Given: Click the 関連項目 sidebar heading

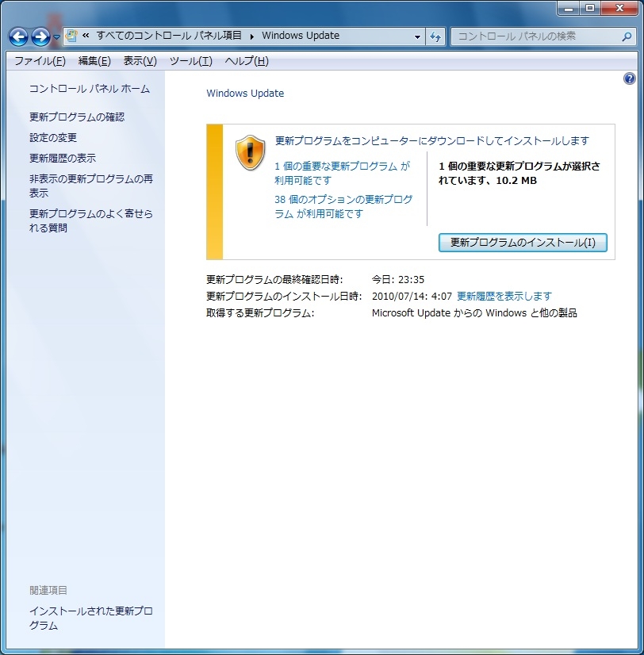Looking at the screenshot, I should 48,590.
